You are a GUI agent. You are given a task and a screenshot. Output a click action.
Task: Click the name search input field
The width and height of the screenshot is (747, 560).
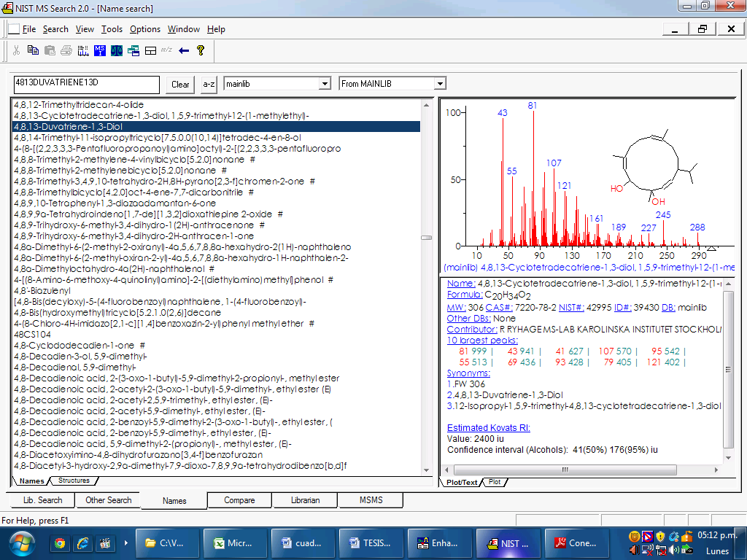tap(86, 85)
